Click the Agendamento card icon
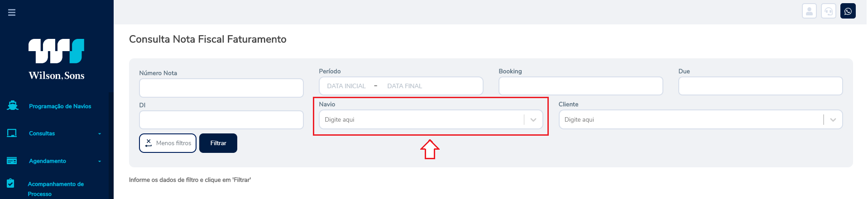The image size is (868, 199). pos(12,161)
